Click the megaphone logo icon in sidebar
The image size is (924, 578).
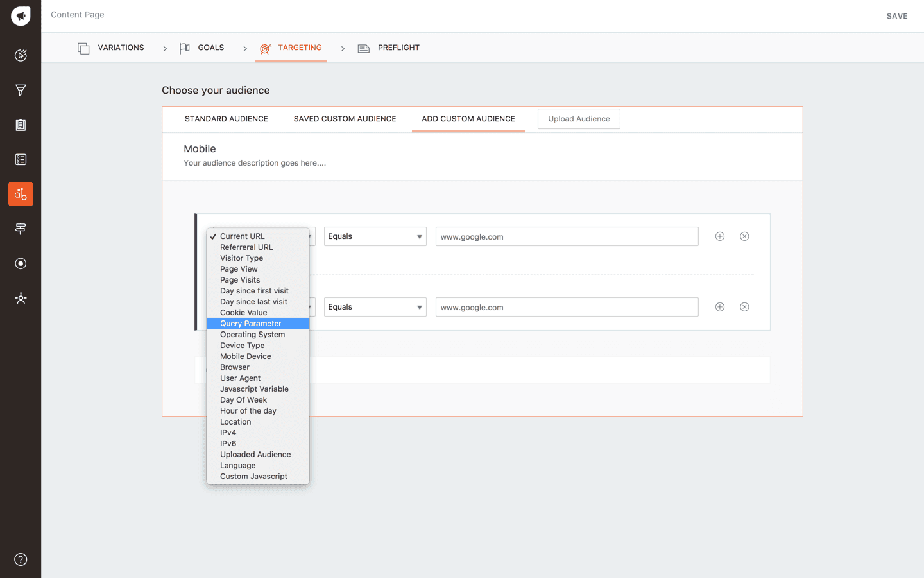[21, 16]
